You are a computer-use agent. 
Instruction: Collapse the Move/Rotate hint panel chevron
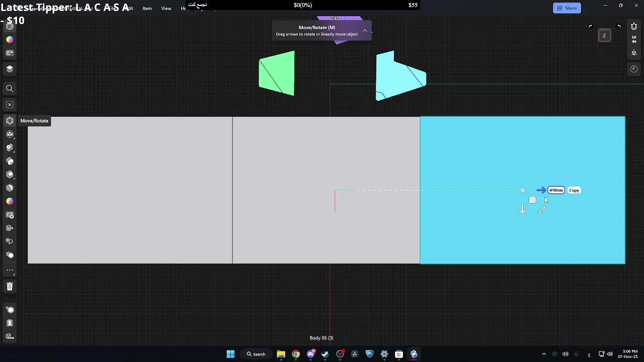click(x=365, y=31)
